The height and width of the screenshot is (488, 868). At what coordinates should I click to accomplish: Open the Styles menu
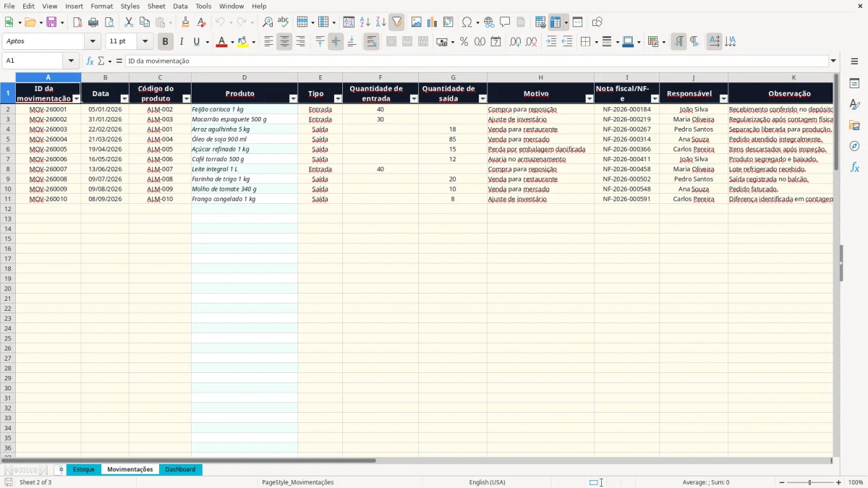[x=130, y=6]
